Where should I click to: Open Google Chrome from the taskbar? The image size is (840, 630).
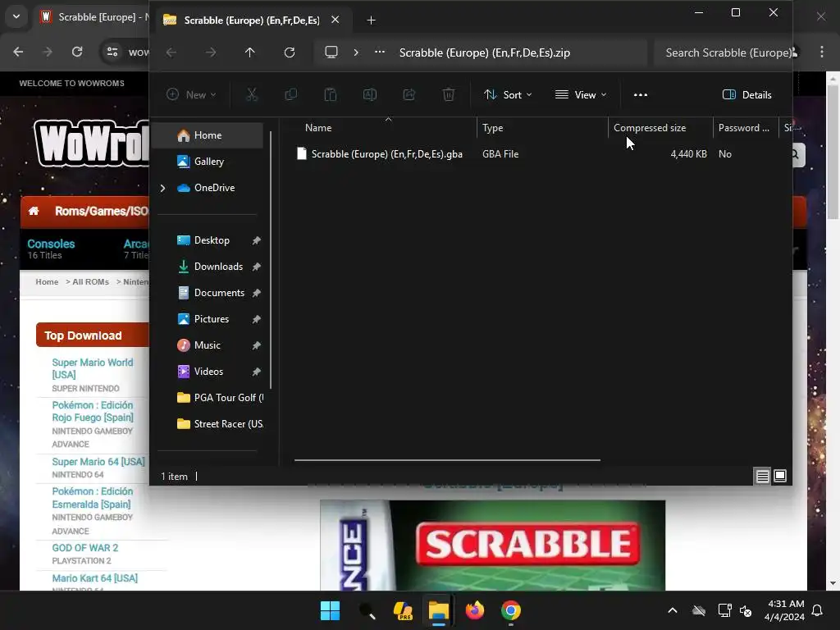click(x=510, y=610)
